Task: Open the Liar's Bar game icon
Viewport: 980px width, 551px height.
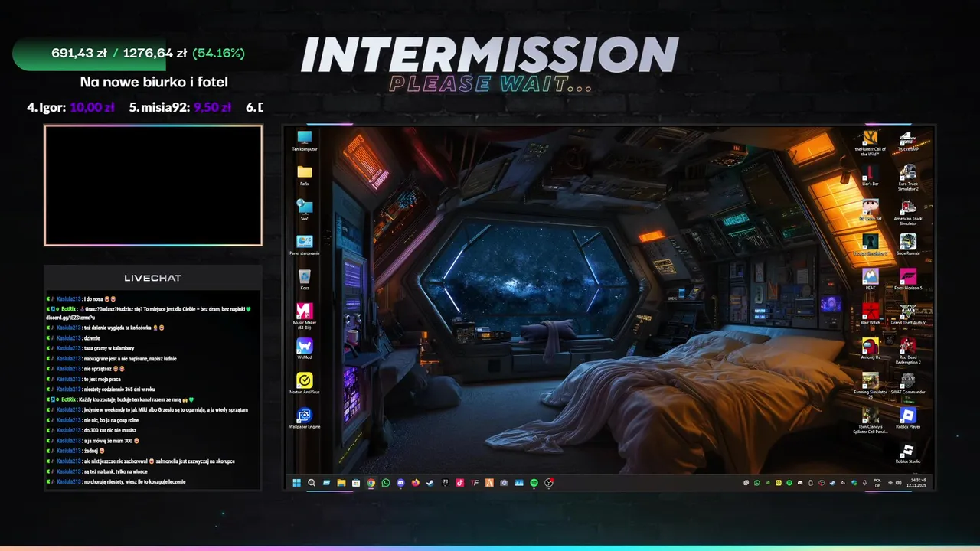Action: pyautogui.click(x=870, y=175)
